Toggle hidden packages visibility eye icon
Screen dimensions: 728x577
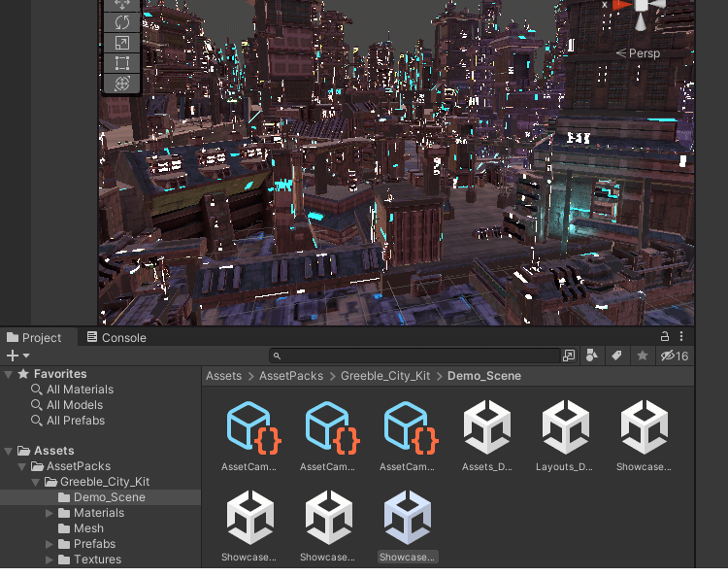coord(674,356)
